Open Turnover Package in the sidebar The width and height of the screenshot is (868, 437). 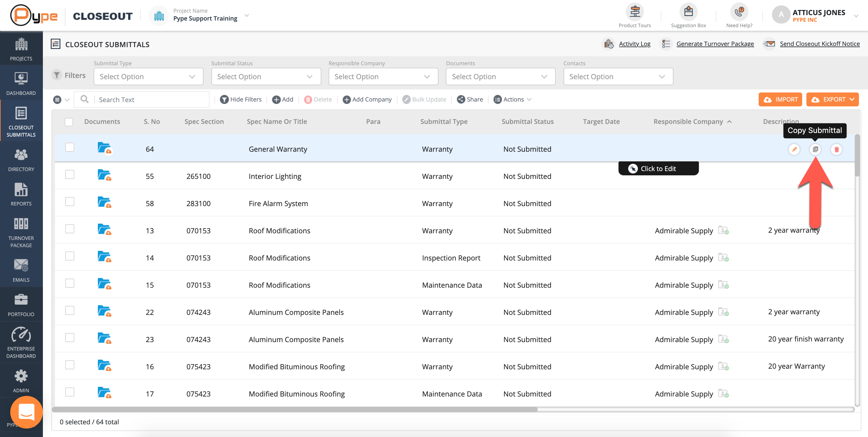[21, 232]
